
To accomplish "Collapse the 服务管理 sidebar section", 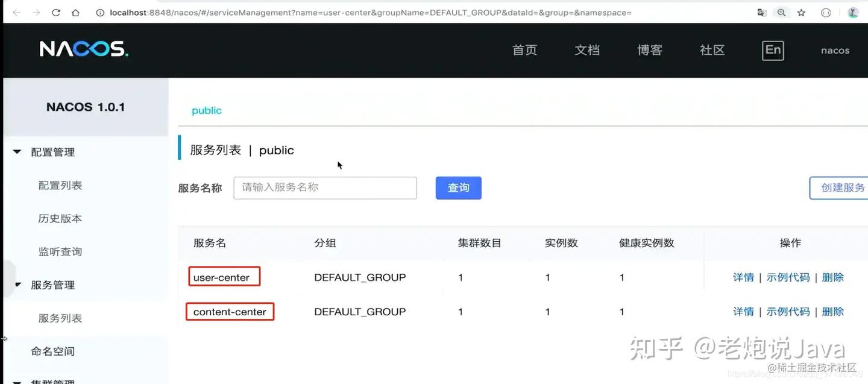I will point(18,285).
